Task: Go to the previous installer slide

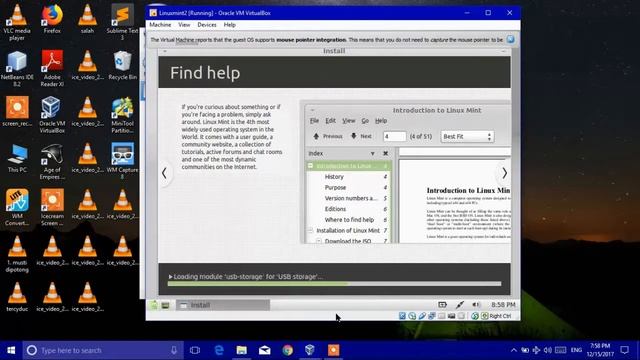Action: (164, 173)
